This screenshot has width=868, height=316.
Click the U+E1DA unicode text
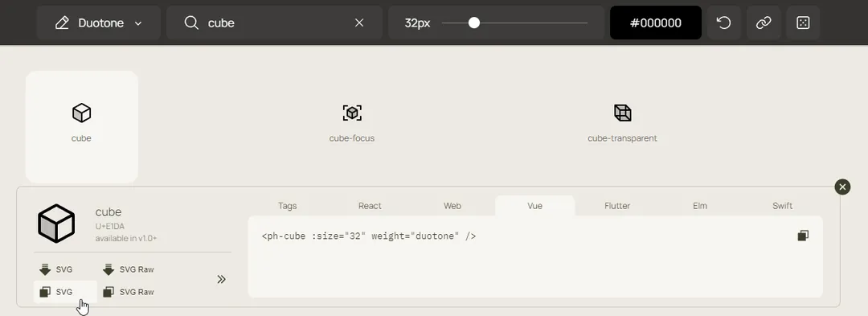pos(109,227)
